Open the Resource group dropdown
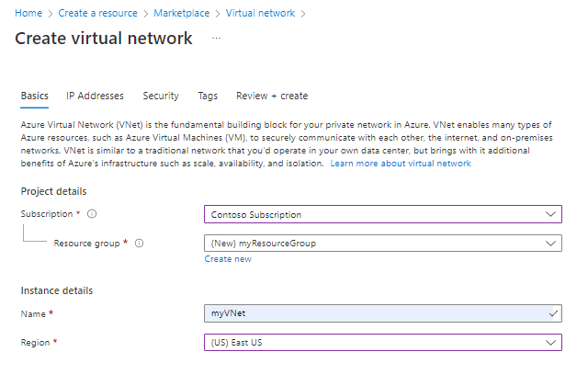 383,243
